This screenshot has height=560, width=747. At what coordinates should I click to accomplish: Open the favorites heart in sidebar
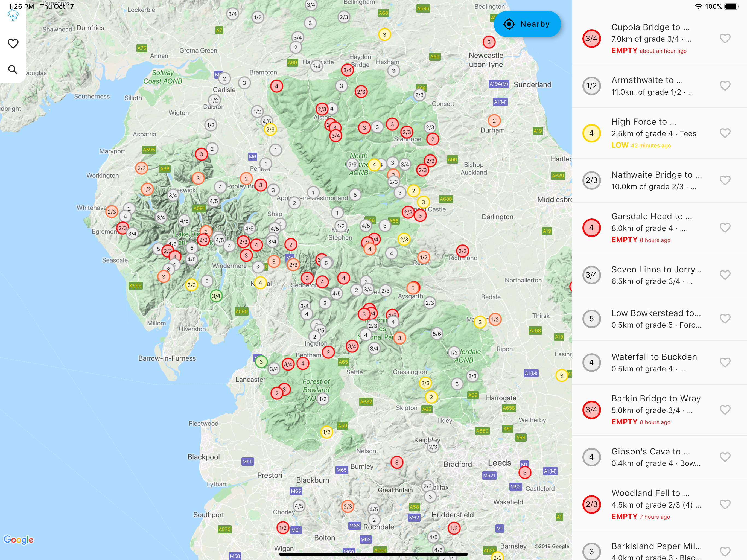click(13, 43)
